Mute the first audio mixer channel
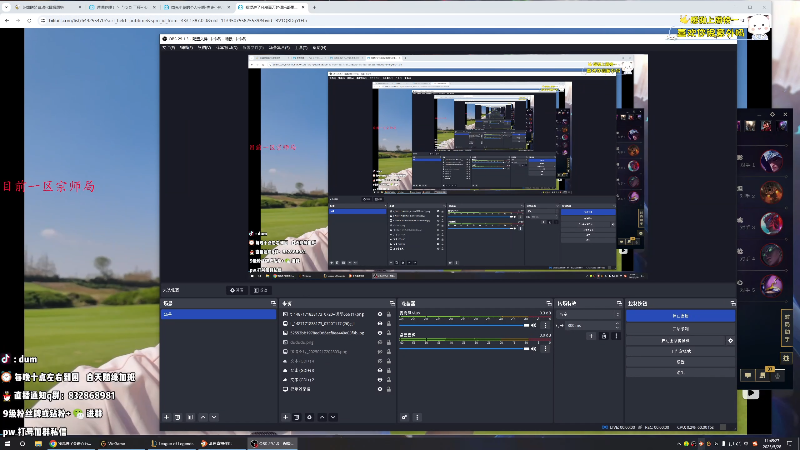 (x=533, y=324)
